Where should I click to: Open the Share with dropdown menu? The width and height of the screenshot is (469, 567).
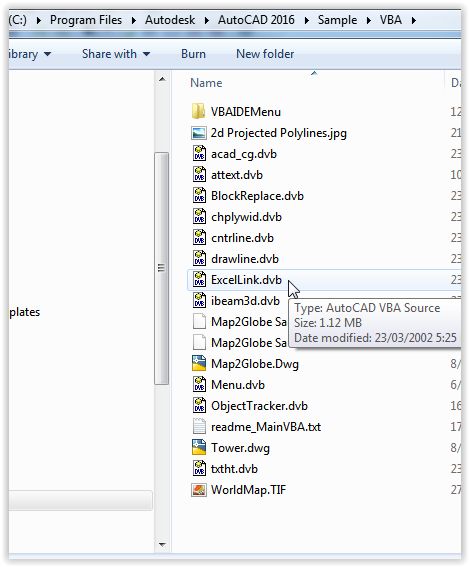click(x=116, y=54)
